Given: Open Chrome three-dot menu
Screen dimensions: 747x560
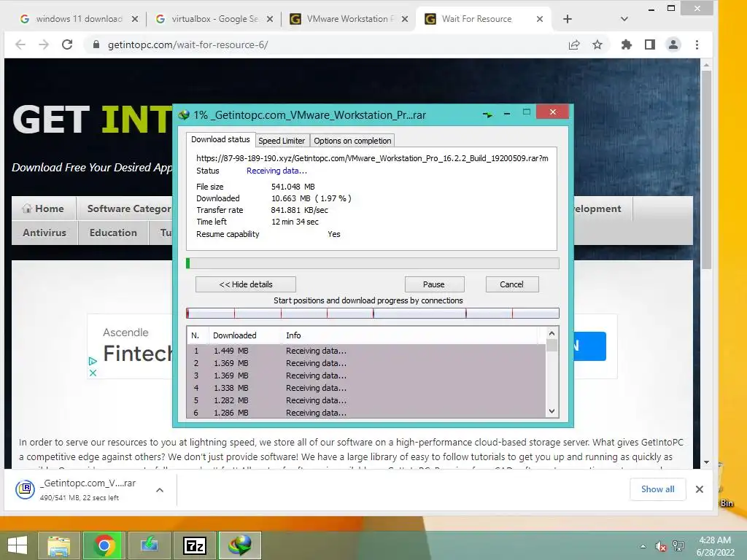Looking at the screenshot, I should [x=697, y=44].
